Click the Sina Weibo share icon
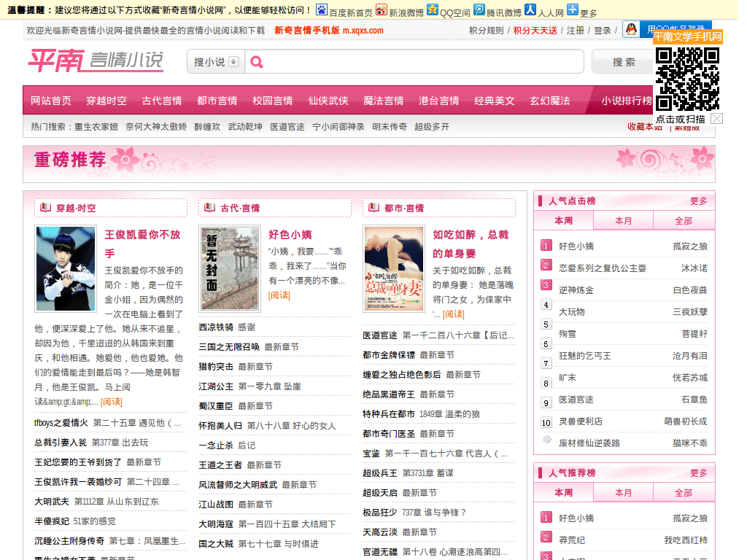 [x=381, y=10]
